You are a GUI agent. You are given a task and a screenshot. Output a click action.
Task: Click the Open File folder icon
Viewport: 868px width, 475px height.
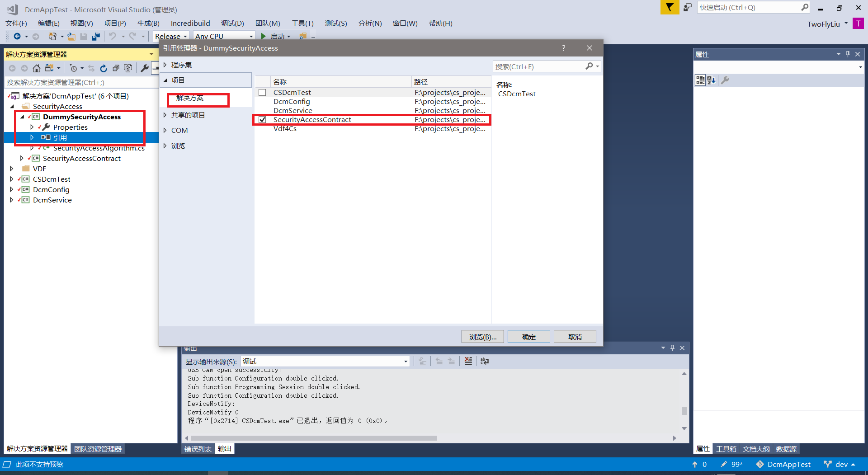click(x=71, y=36)
